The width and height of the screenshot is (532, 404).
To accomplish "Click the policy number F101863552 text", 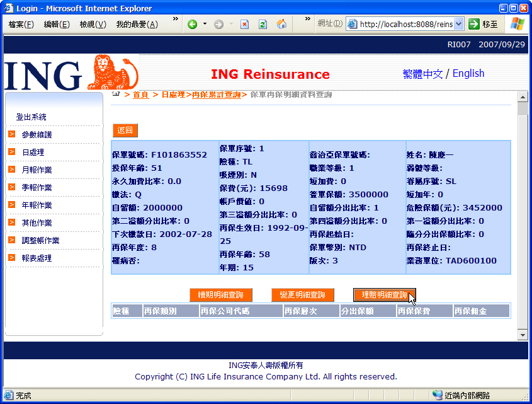I will coord(179,154).
